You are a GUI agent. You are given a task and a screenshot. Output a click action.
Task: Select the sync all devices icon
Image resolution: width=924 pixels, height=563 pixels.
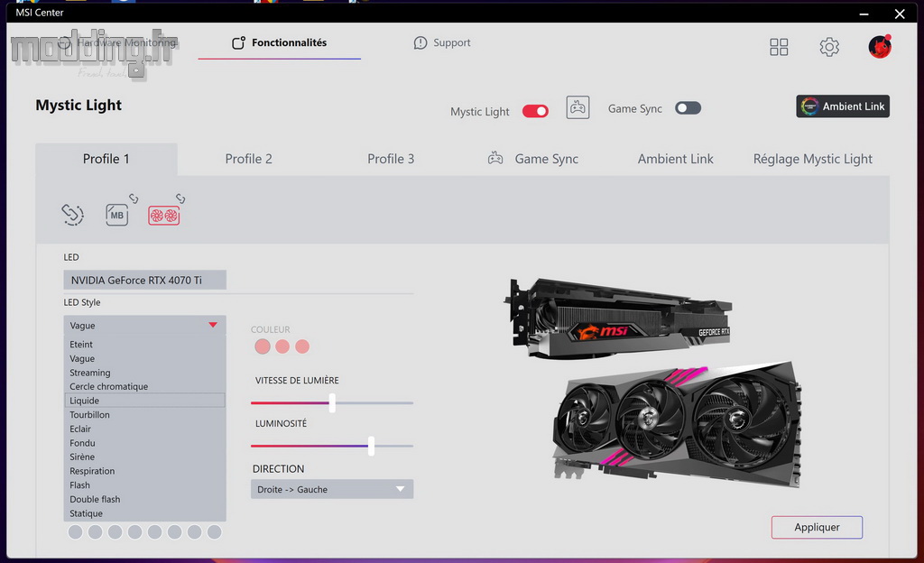[x=72, y=215]
